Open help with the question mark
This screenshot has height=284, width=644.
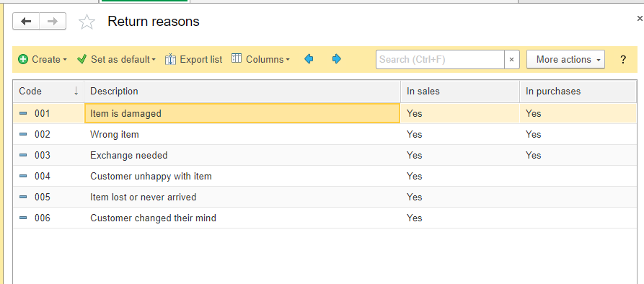point(623,60)
